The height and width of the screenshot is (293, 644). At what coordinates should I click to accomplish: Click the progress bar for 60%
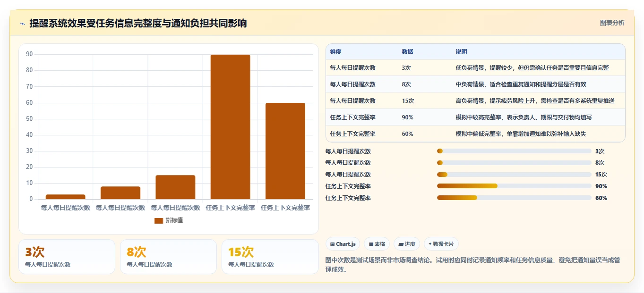[514, 198]
